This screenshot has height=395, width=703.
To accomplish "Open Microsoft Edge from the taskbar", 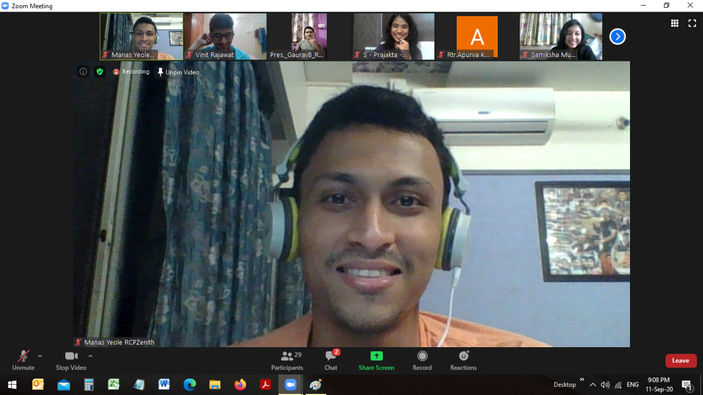I will pyautogui.click(x=189, y=385).
